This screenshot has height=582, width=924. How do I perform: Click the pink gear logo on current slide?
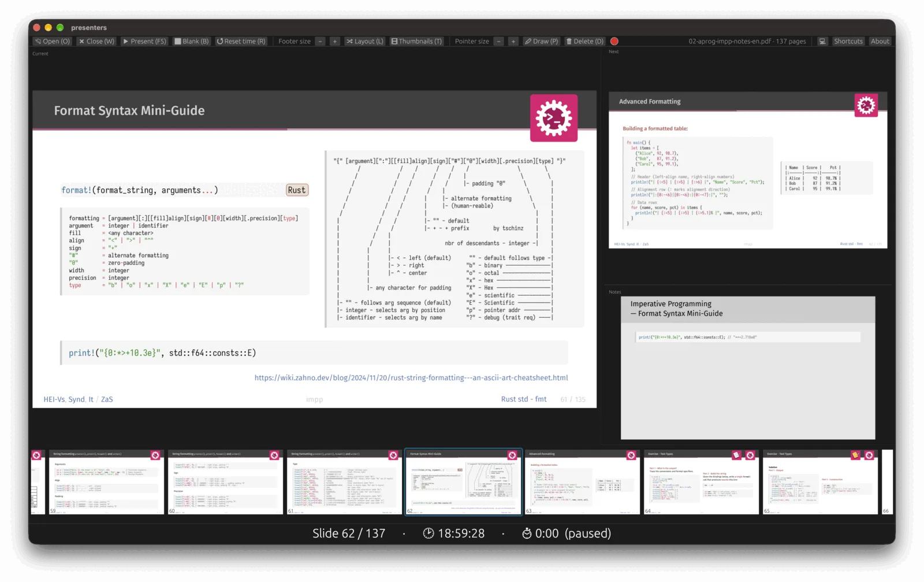pos(554,118)
